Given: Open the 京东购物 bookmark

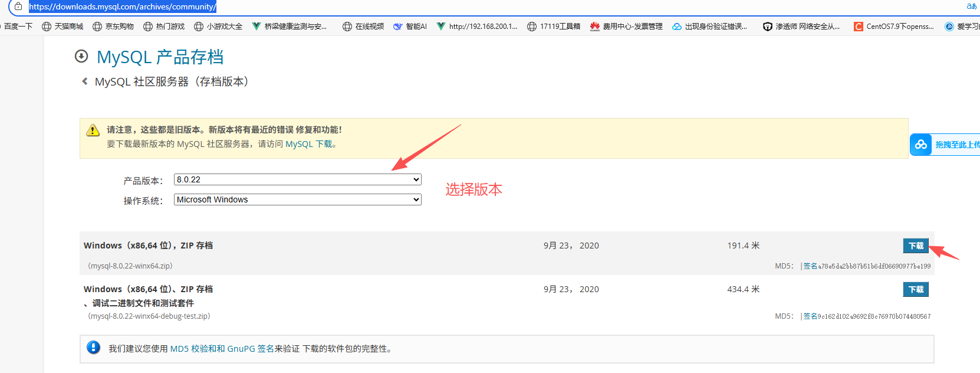Looking at the screenshot, I should (113, 27).
